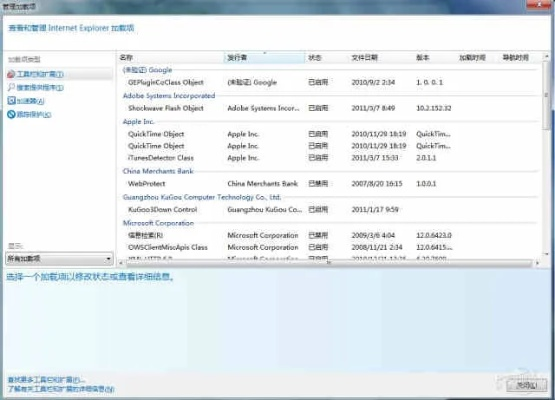The width and height of the screenshot is (555, 400).
Task: Sort by the 名称 column header
Action: (170, 57)
